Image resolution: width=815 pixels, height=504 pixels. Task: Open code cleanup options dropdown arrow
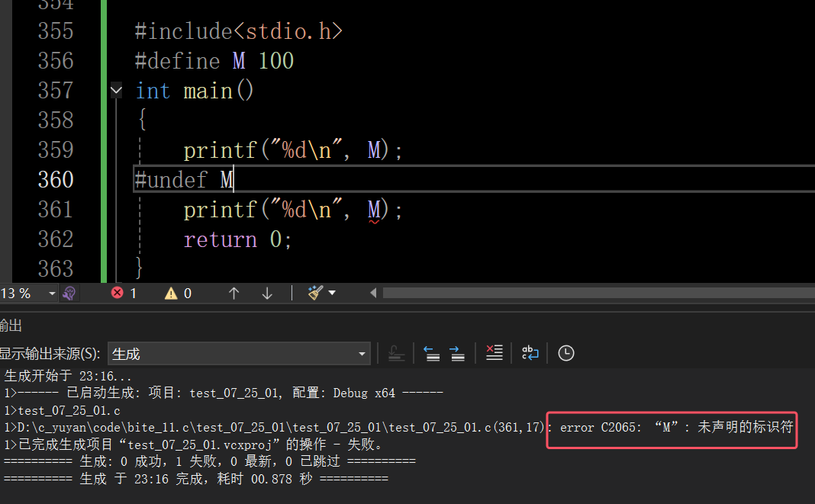pyautogui.click(x=332, y=293)
